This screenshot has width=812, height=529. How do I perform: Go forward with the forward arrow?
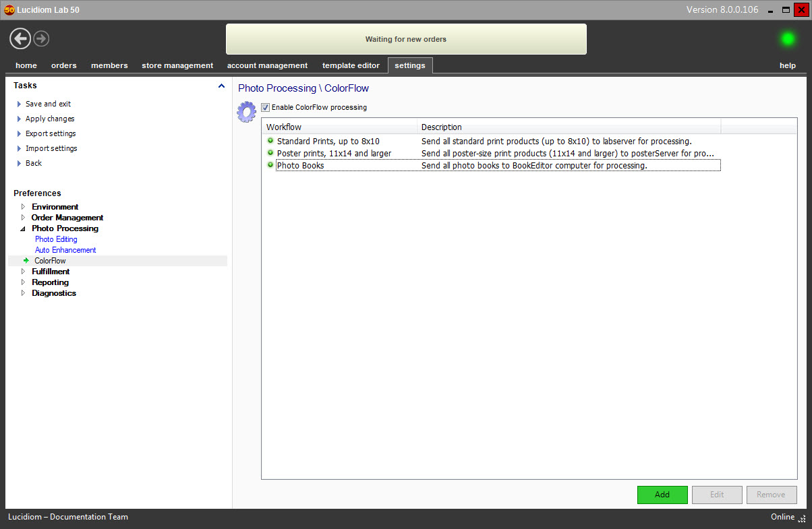41,38
